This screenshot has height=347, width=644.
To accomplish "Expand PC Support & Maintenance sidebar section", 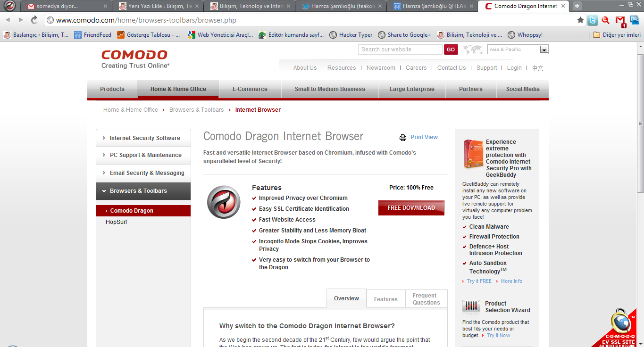I will click(143, 155).
